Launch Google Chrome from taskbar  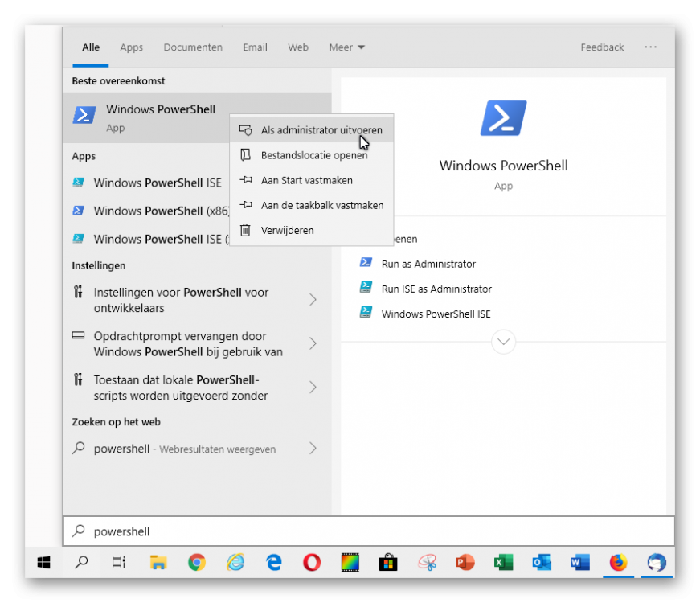[x=197, y=562]
